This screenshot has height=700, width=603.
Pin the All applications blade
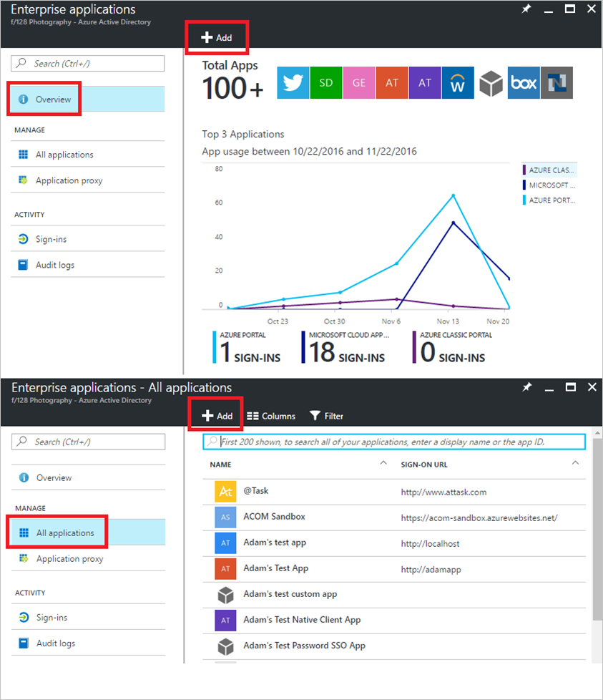pyautogui.click(x=526, y=387)
